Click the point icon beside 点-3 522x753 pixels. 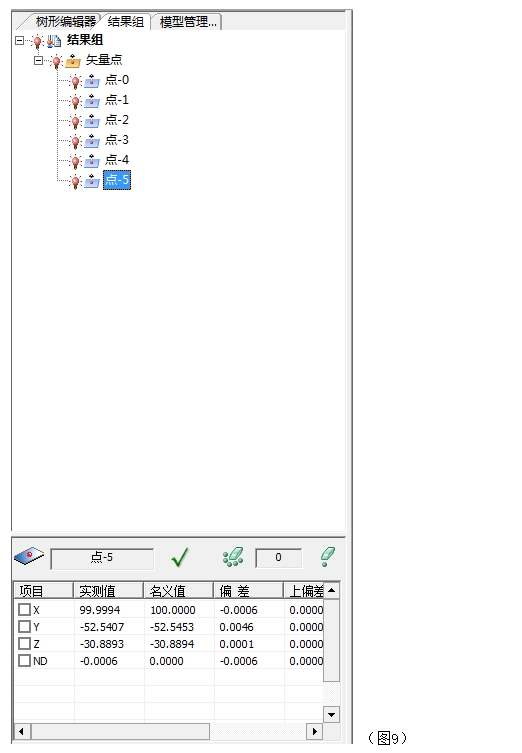click(92, 141)
